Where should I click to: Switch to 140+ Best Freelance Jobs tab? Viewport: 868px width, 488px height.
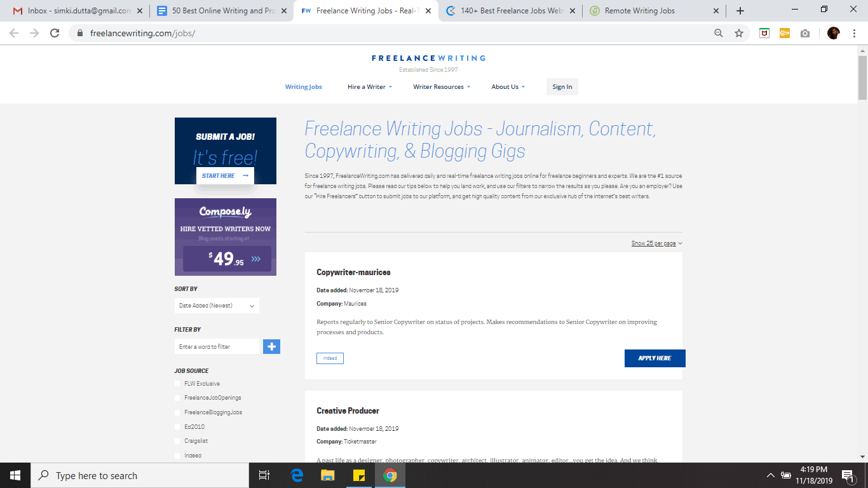pos(512,11)
